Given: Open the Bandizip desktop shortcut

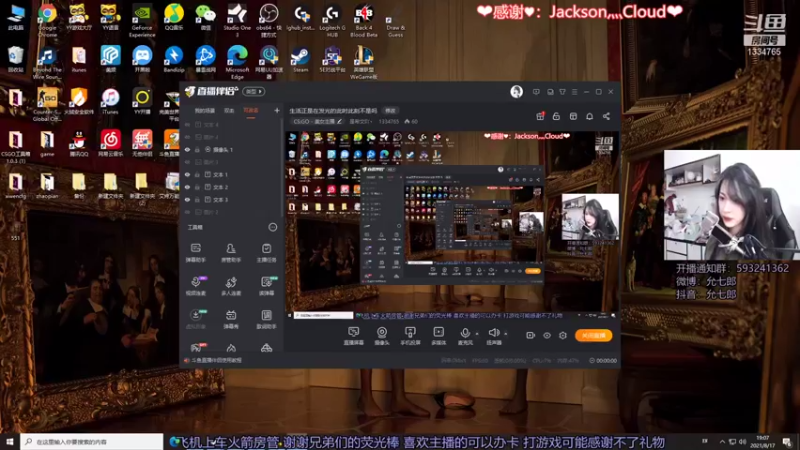Looking at the screenshot, I should tap(173, 60).
